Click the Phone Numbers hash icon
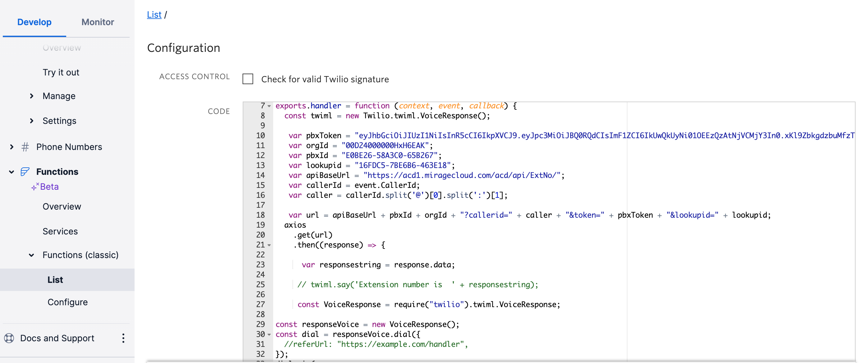 (25, 147)
